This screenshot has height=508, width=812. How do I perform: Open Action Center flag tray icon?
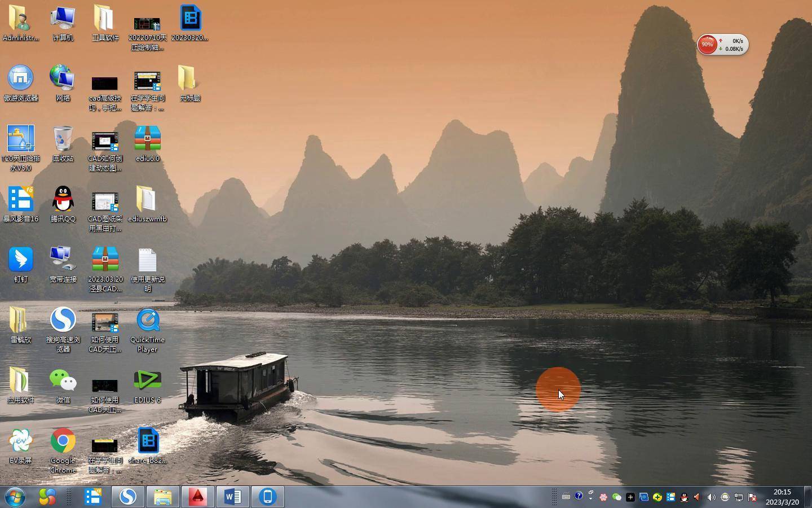[x=752, y=497]
